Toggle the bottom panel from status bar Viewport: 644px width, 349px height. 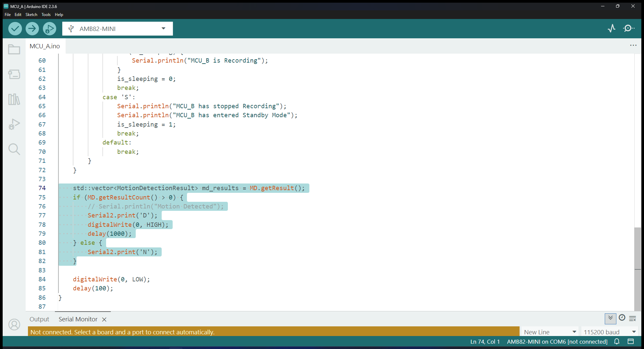[631, 341]
